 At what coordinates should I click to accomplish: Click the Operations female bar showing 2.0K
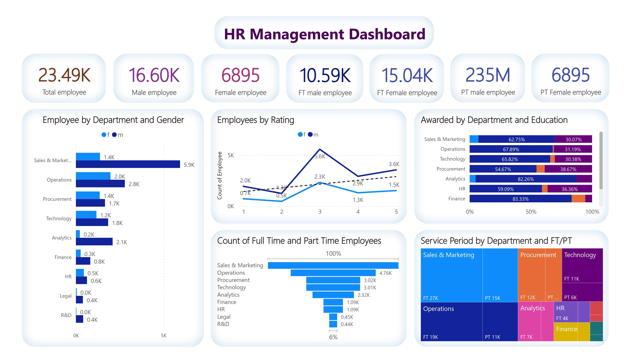pos(93,176)
